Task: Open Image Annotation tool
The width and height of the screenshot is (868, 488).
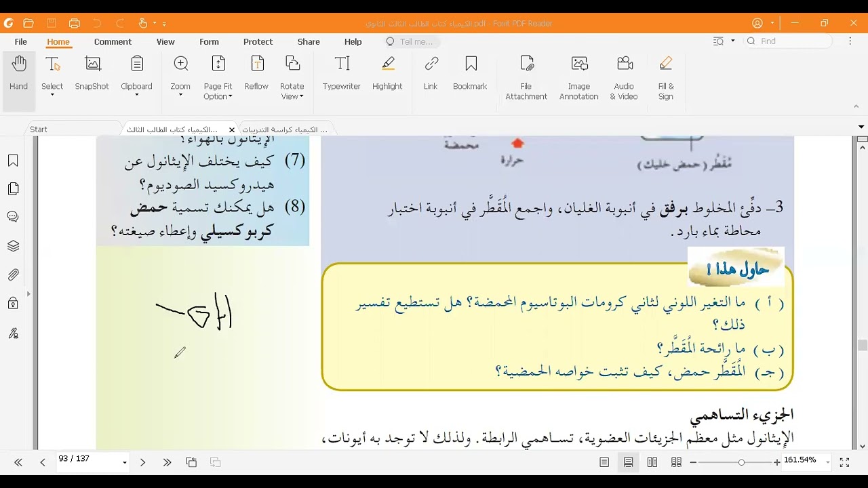Action: [579, 78]
